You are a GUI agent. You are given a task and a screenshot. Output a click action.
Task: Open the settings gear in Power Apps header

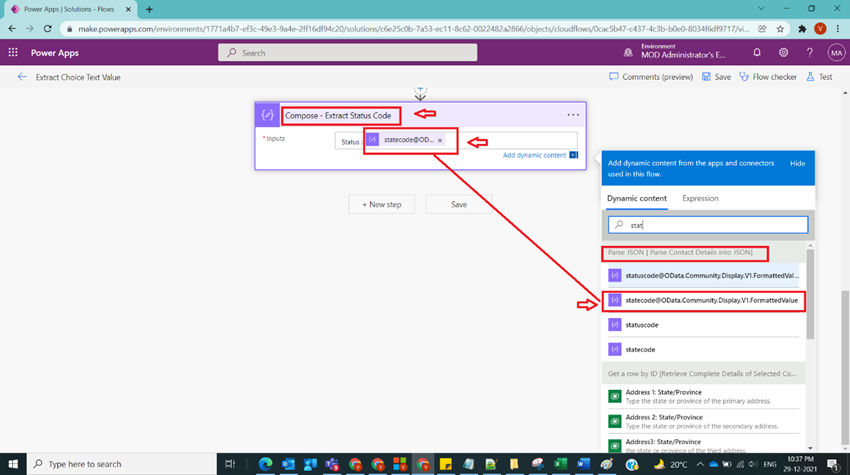783,53
